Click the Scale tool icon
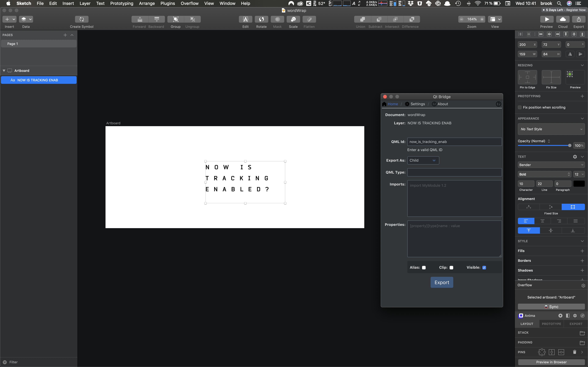Image resolution: width=588 pixels, height=367 pixels. pyautogui.click(x=293, y=19)
